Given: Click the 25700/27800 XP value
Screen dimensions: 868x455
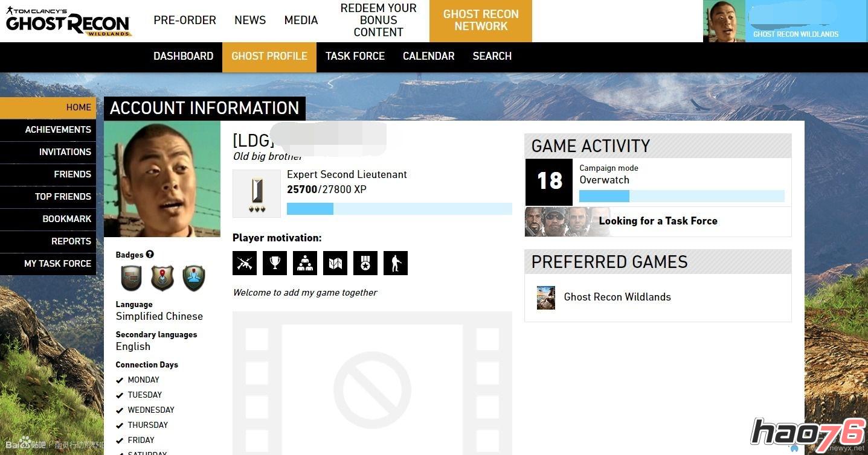Looking at the screenshot, I should (327, 189).
